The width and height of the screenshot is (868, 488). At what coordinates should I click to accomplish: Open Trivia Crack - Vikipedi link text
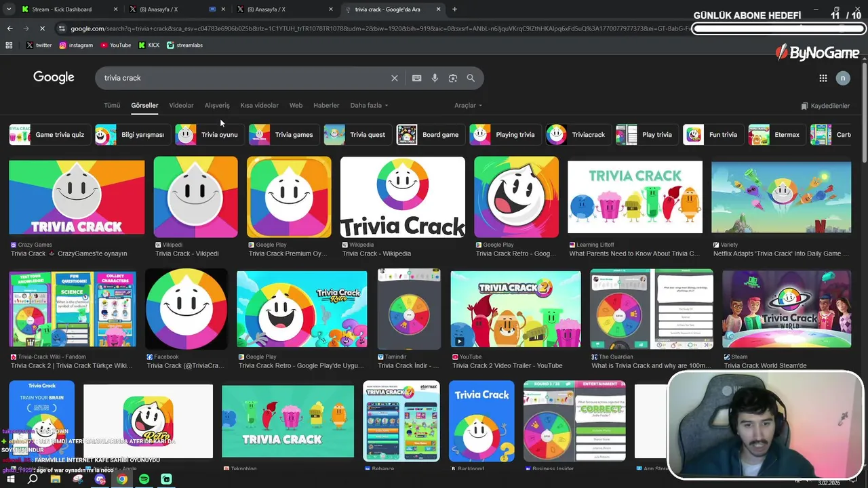187,253
